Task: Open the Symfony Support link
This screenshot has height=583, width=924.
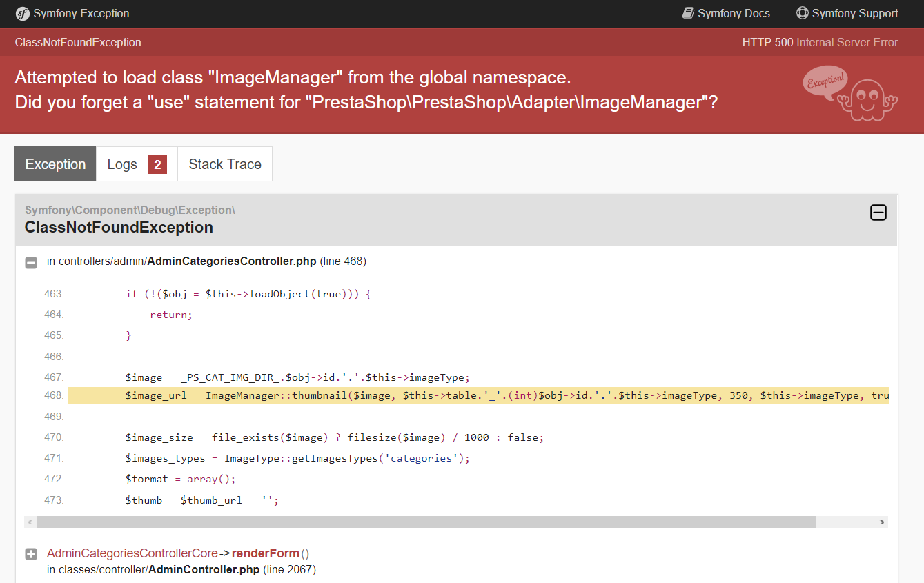Action: click(847, 13)
